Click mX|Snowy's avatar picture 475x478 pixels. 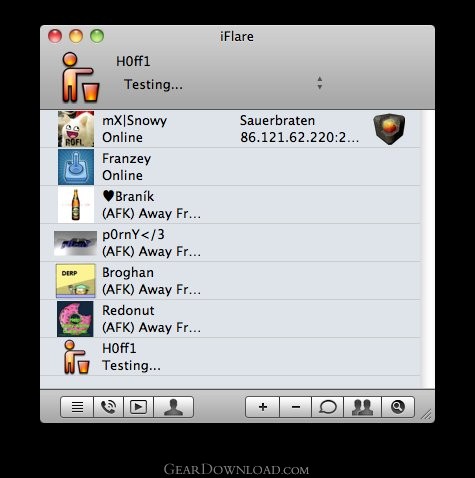[76, 129]
